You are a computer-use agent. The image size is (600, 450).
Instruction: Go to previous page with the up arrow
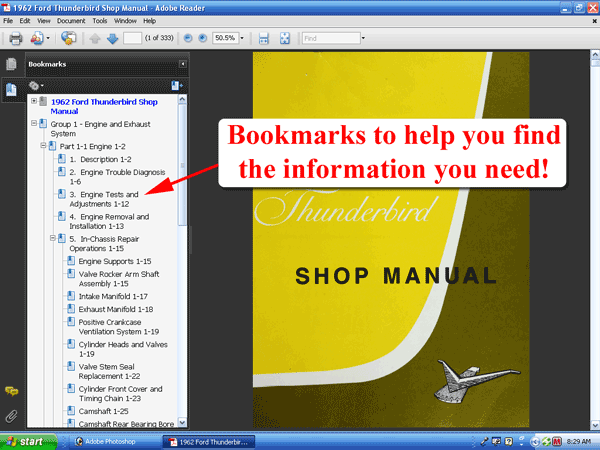(95, 38)
